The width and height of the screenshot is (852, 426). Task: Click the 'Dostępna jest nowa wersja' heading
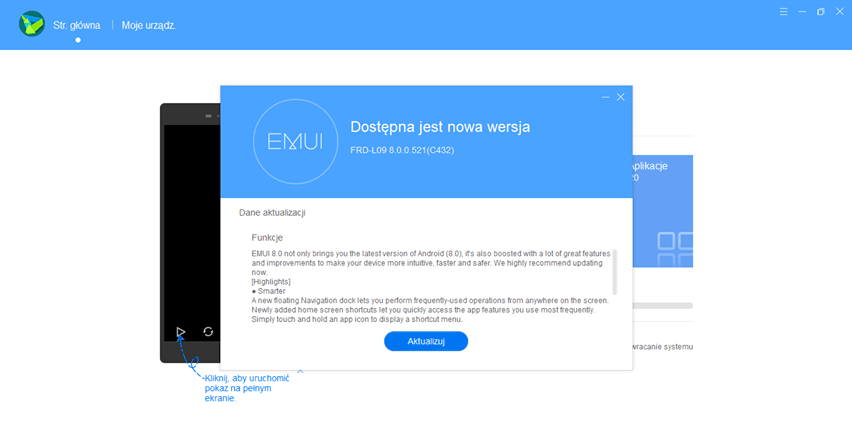point(440,127)
